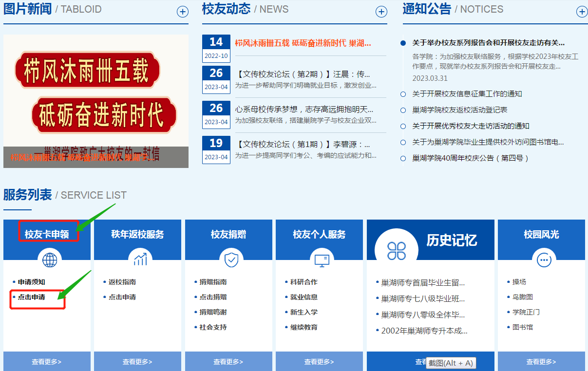Click the chart icon under 秩年返校服务
Viewport: 588px width, 371px height.
point(140,260)
